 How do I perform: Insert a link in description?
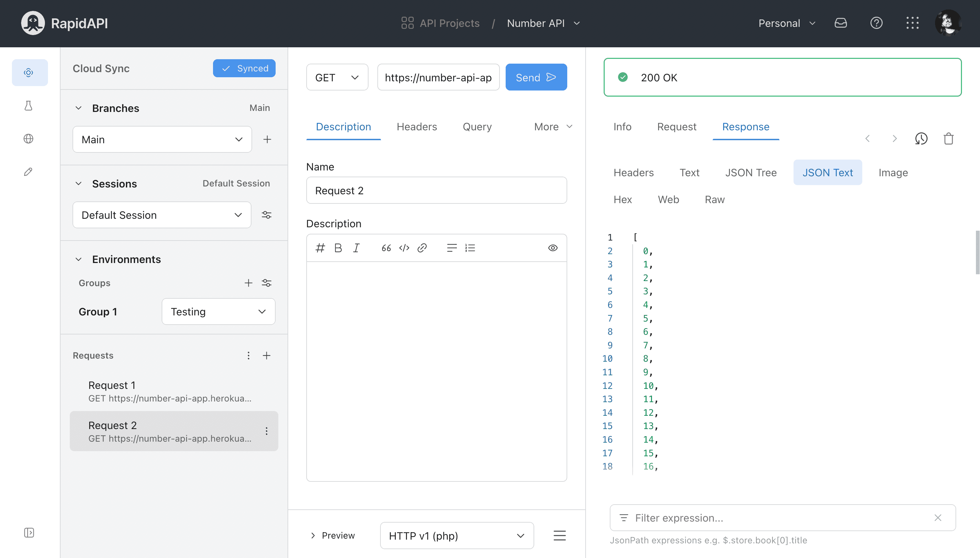[422, 248]
